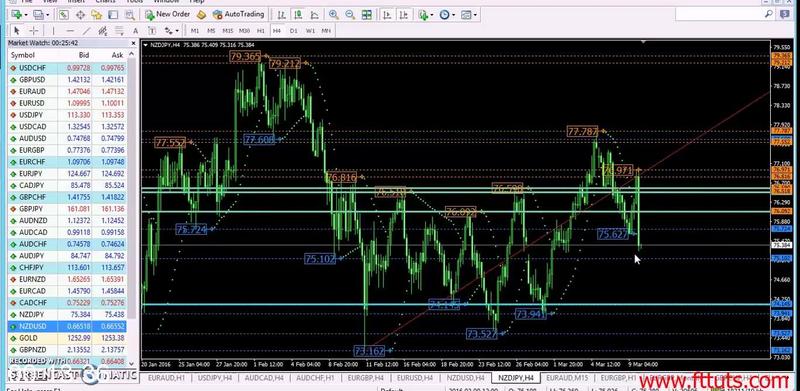Screen dimensions: 800x391
Task: Switch to the NZDUSD,H4 chart tab
Action: [465, 378]
